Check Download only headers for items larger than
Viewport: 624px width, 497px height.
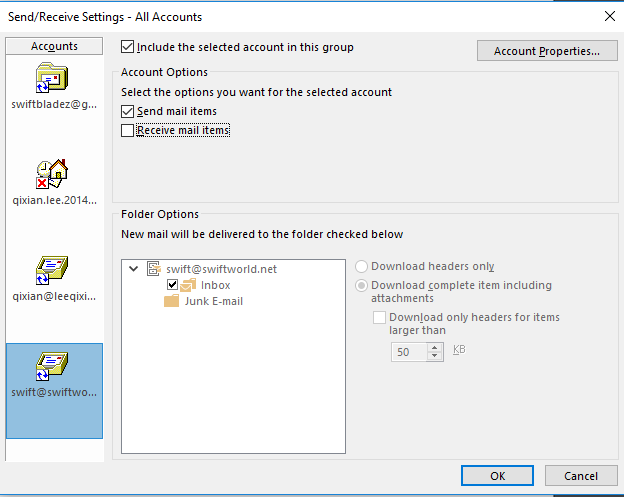pos(379,317)
